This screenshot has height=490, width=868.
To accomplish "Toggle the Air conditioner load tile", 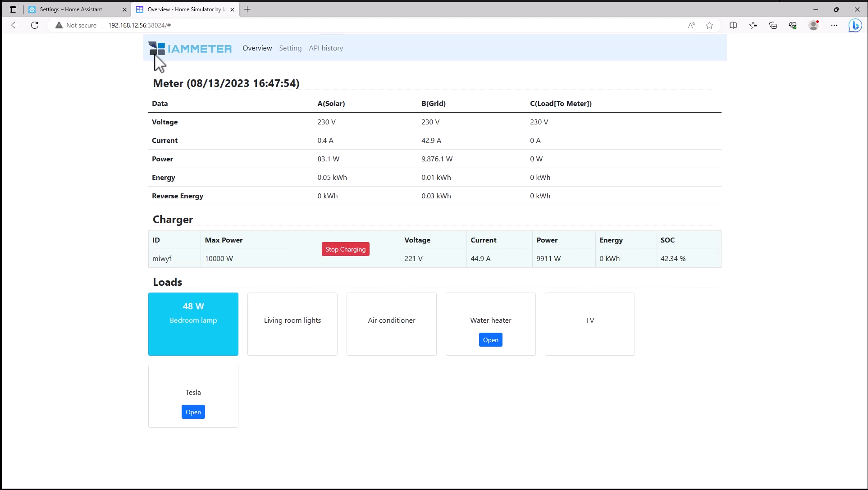I will 392,324.
